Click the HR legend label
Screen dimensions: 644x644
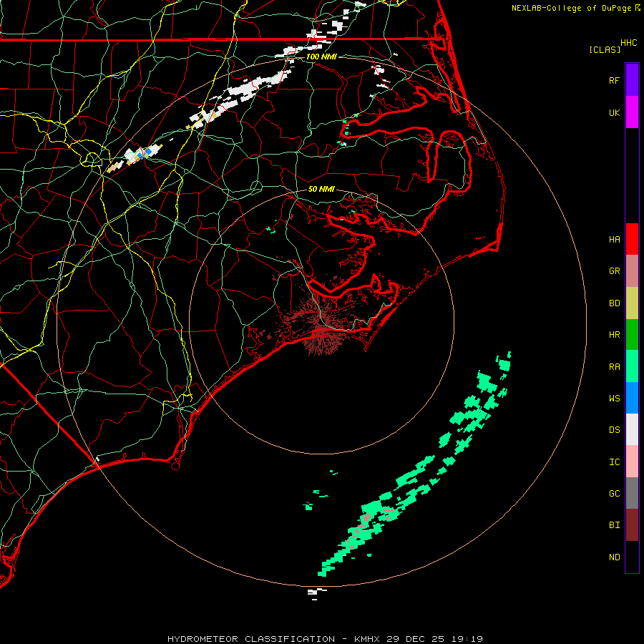pyautogui.click(x=614, y=335)
